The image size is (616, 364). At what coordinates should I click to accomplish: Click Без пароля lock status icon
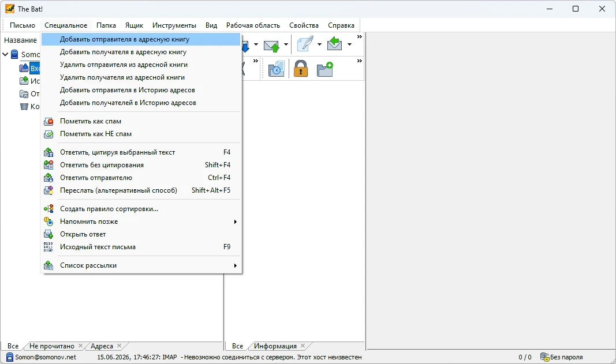pyautogui.click(x=544, y=357)
